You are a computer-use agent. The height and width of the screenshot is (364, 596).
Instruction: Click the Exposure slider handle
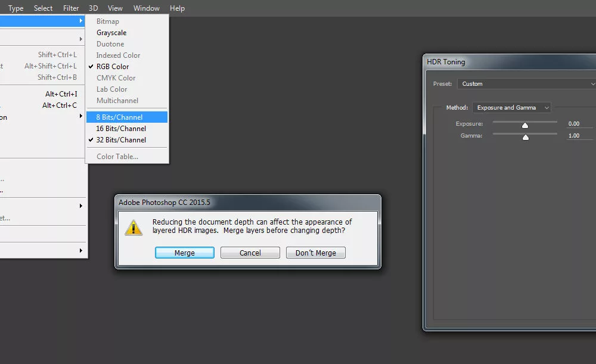click(x=525, y=125)
